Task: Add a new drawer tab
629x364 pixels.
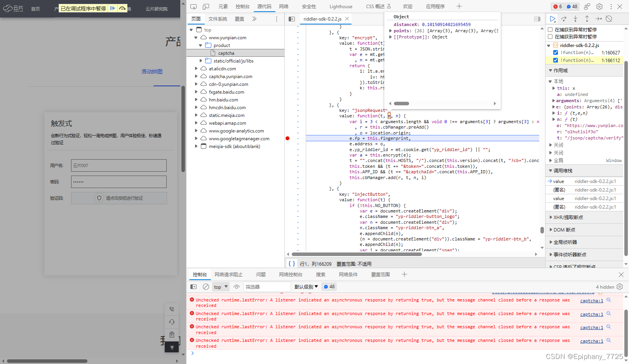Action: pyautogui.click(x=404, y=274)
